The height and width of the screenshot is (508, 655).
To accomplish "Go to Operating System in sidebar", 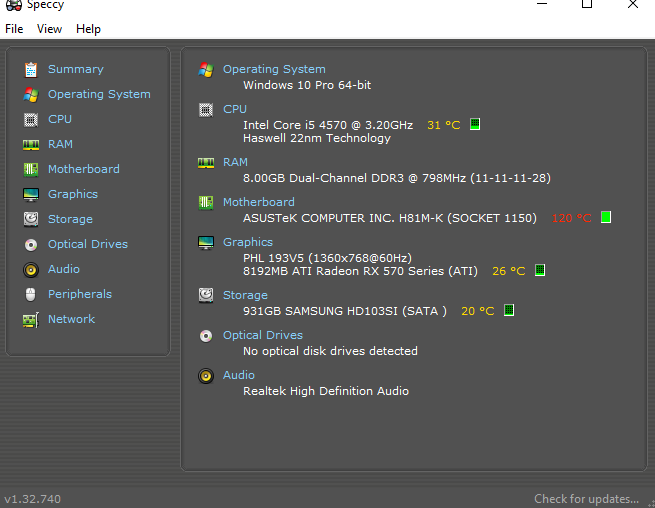I will tap(99, 94).
